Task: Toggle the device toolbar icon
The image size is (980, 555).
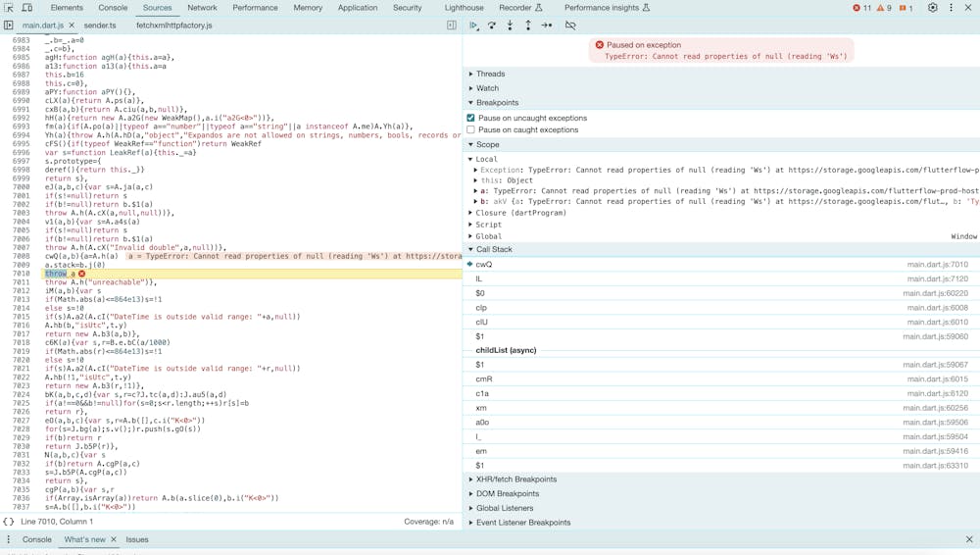Action: click(26, 8)
